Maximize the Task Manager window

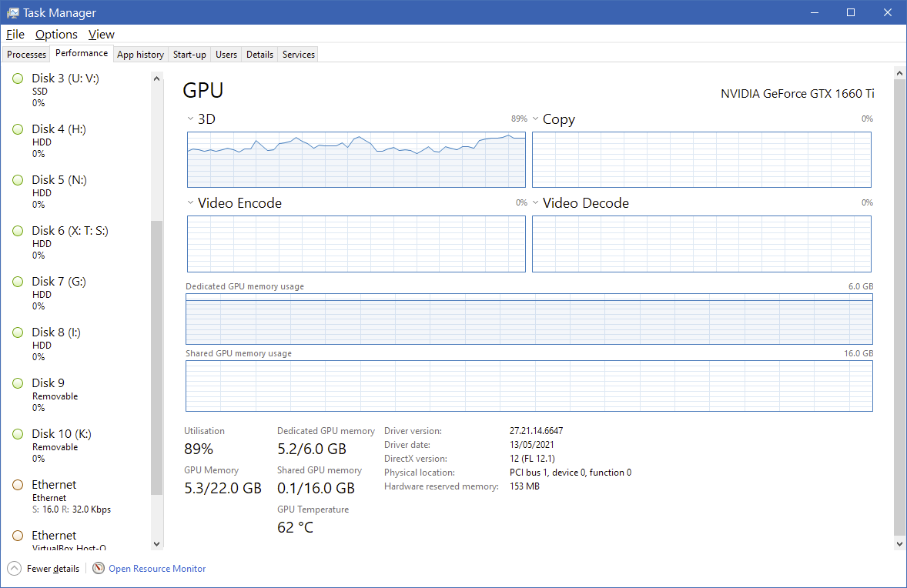tap(850, 12)
